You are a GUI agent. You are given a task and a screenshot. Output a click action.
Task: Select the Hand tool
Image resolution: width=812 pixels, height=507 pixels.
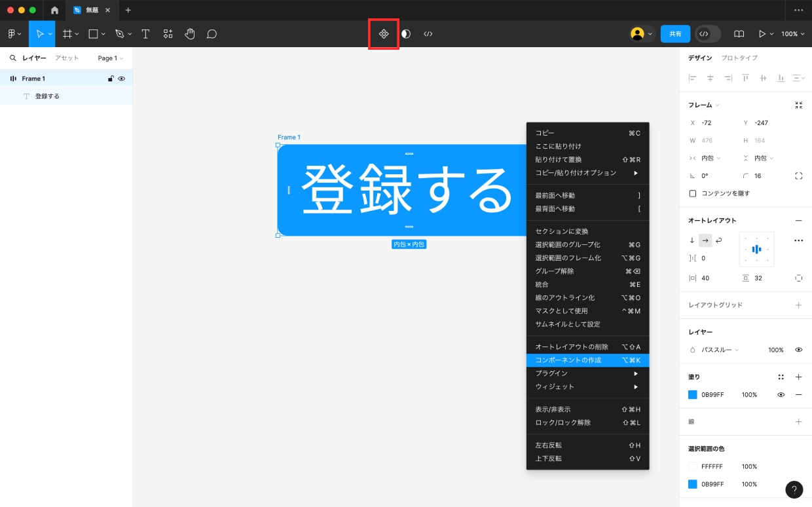point(190,34)
